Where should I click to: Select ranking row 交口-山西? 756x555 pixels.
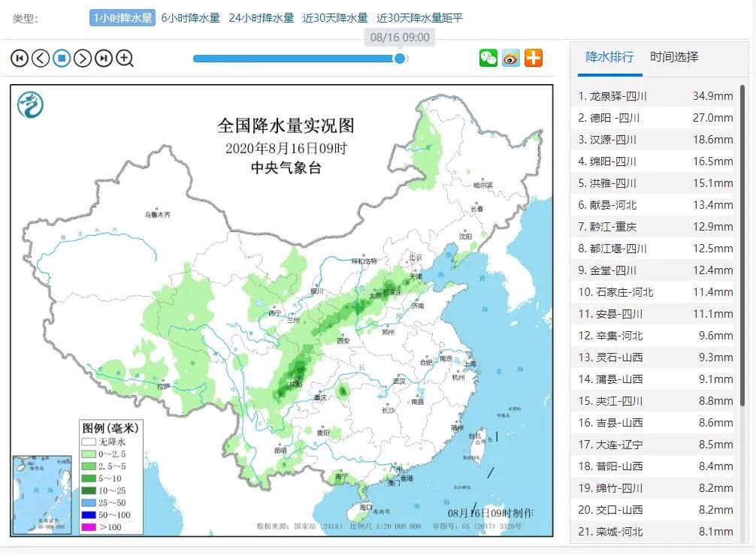(655, 510)
